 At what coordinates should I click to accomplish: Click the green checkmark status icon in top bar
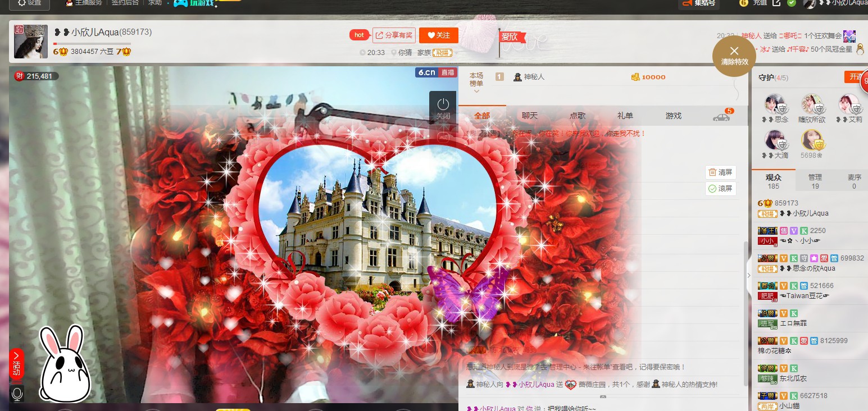click(x=792, y=3)
